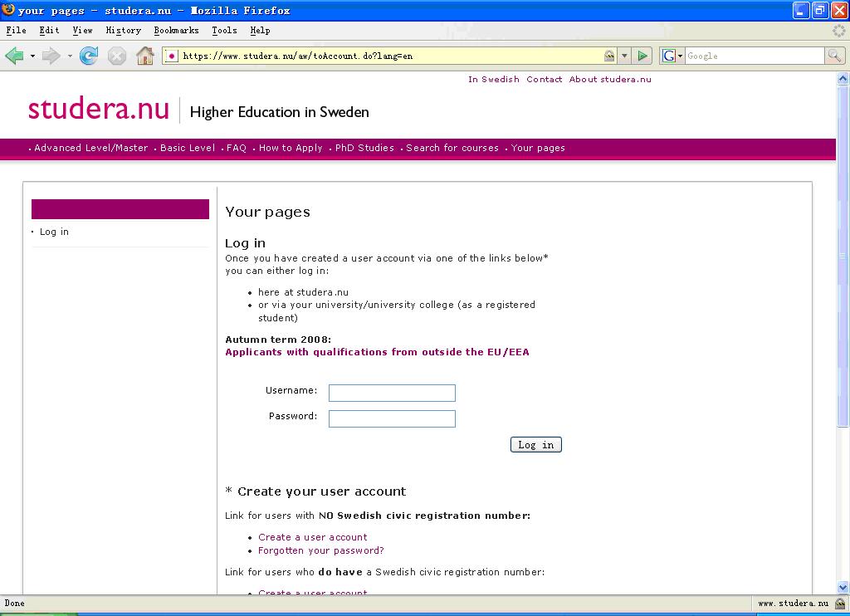
Task: Open the Help menu
Action: click(260, 31)
